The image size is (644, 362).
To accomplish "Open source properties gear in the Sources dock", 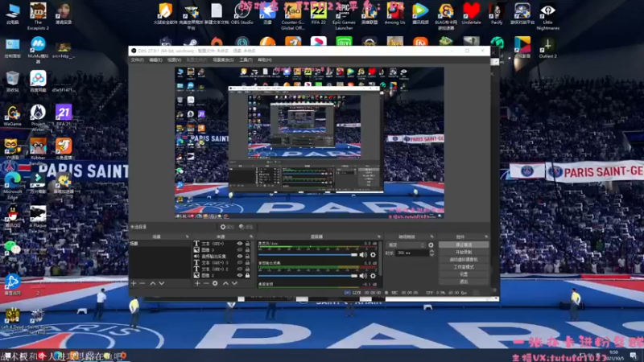I will (x=215, y=283).
